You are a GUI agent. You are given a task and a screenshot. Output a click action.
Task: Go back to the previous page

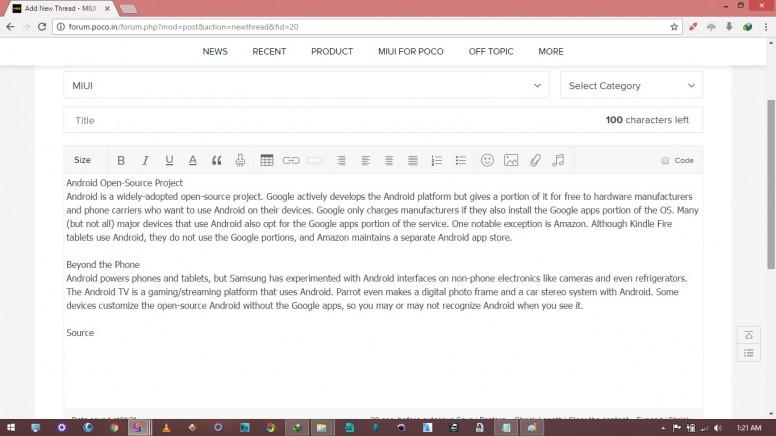[10, 27]
